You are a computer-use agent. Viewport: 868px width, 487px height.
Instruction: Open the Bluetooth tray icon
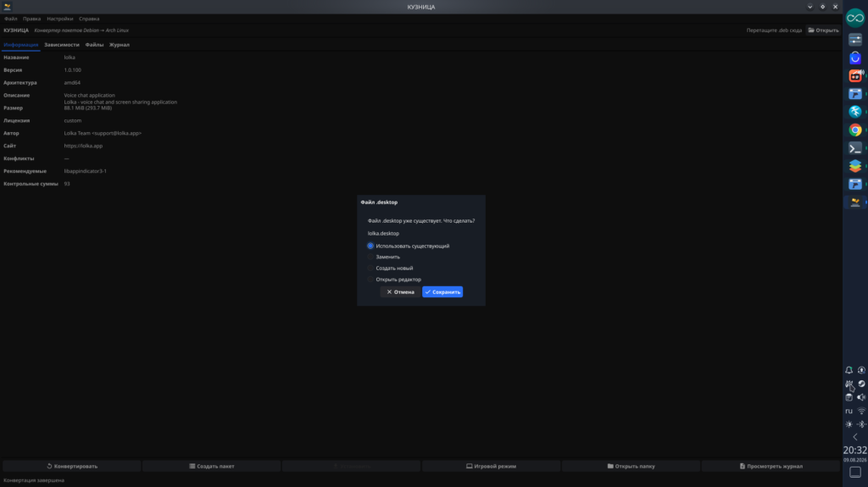click(861, 424)
